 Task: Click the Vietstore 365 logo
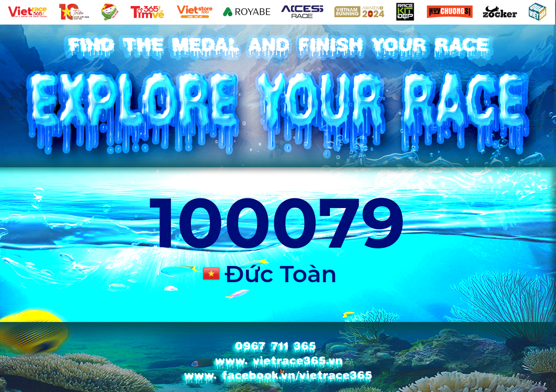(x=195, y=12)
